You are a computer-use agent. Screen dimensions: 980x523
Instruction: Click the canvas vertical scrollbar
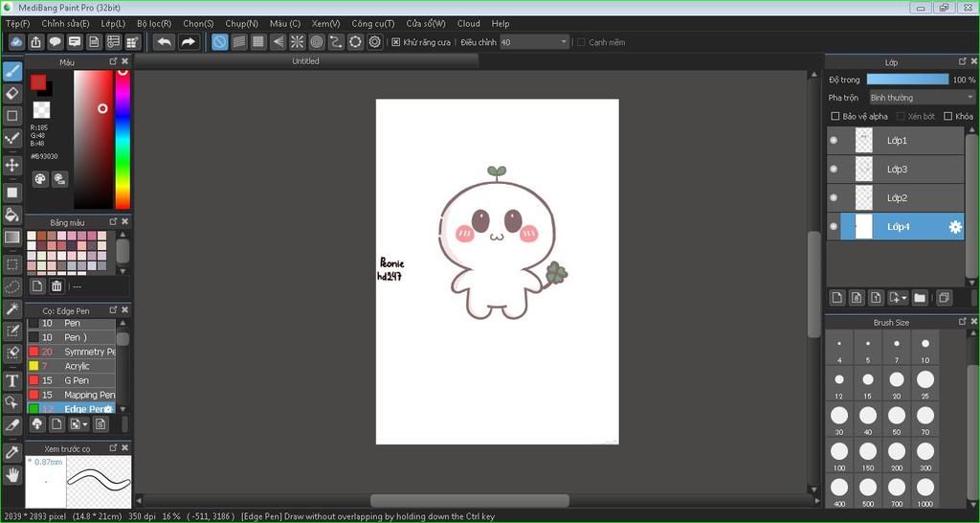(x=813, y=284)
